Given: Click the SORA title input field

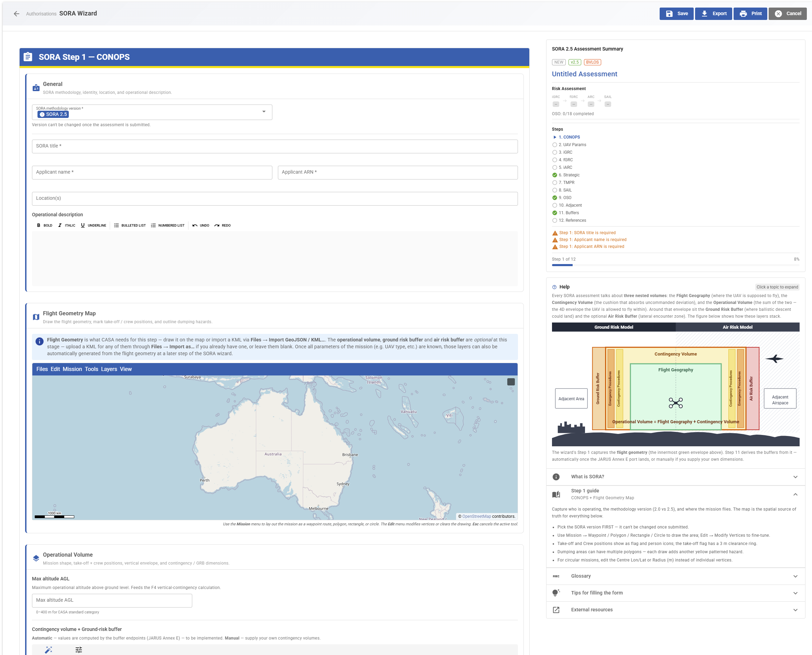Looking at the screenshot, I should coord(275,146).
